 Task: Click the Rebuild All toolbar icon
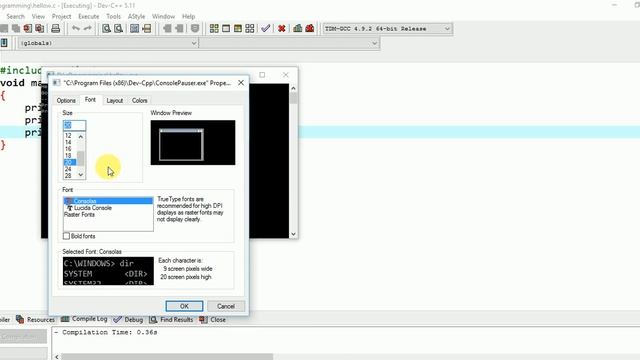tap(249, 28)
